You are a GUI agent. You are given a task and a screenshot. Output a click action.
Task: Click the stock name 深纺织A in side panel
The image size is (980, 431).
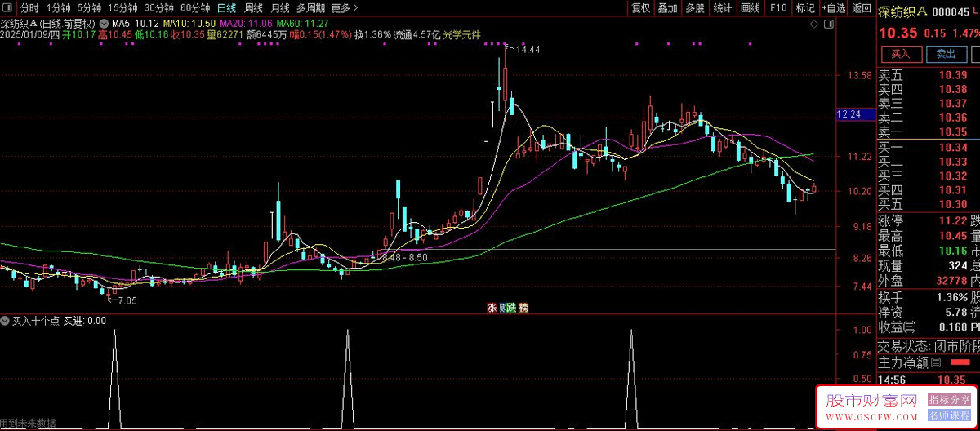click(x=903, y=11)
